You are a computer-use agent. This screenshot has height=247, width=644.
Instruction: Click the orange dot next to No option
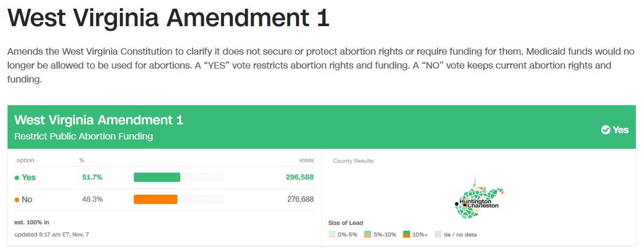coord(17,200)
